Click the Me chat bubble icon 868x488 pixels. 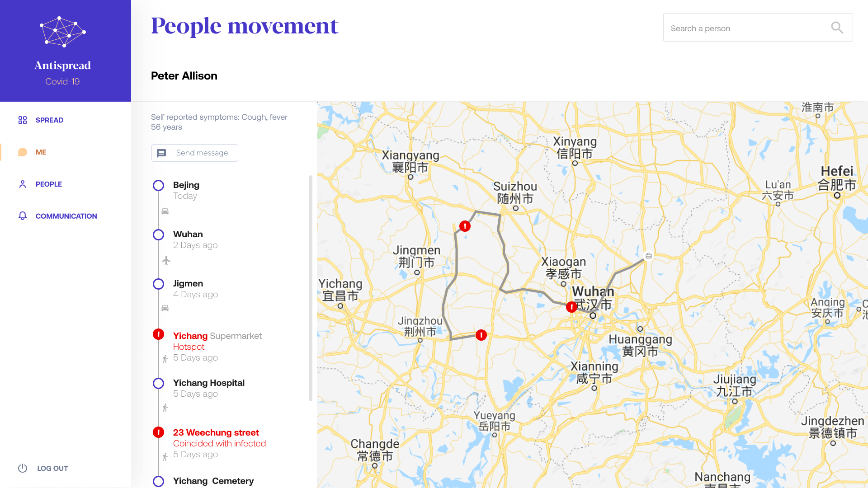pyautogui.click(x=23, y=152)
